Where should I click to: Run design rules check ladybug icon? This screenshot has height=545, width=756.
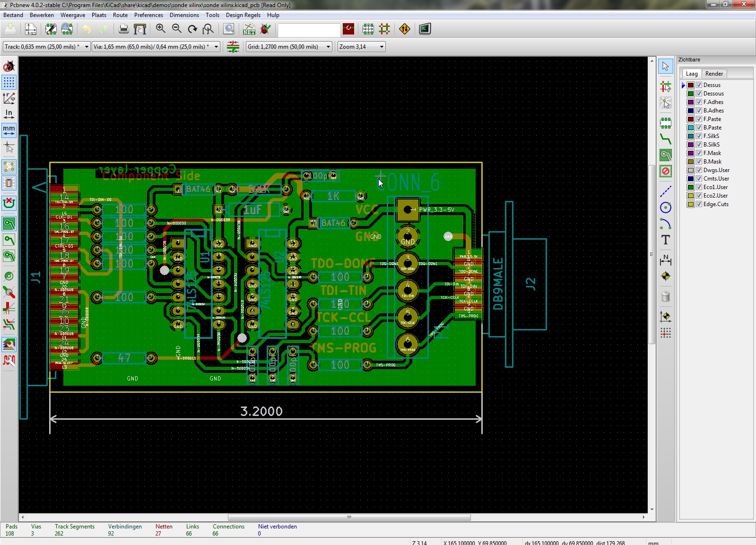click(x=265, y=29)
